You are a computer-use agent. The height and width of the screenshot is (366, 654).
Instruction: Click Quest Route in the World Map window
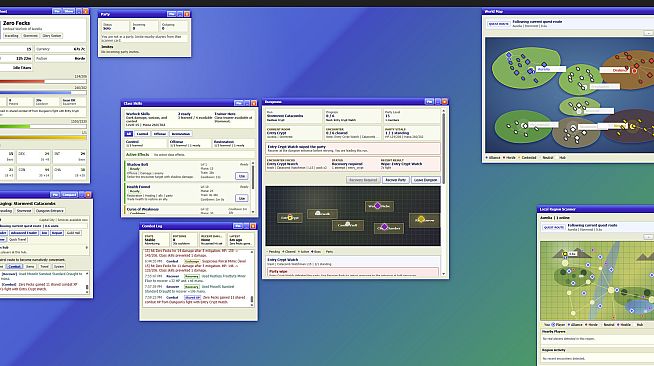pyautogui.click(x=498, y=24)
